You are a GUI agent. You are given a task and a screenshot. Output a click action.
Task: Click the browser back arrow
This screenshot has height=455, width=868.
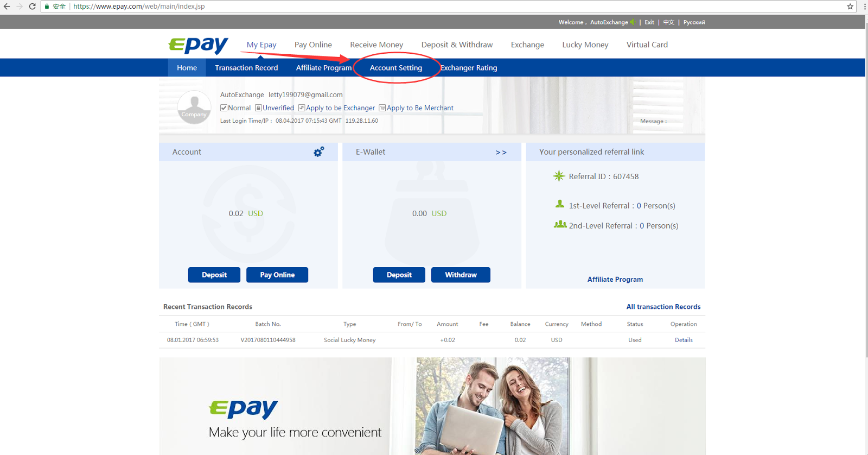point(7,7)
